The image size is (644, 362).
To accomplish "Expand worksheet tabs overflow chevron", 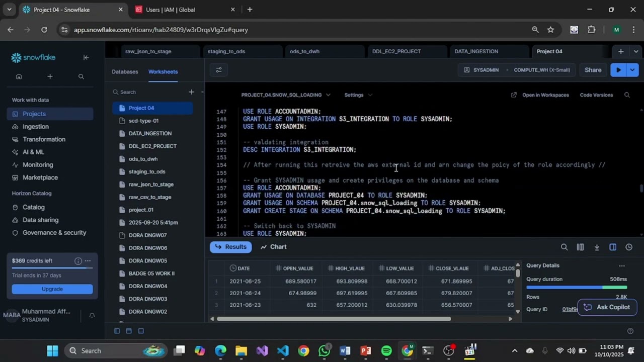I will [x=636, y=51].
